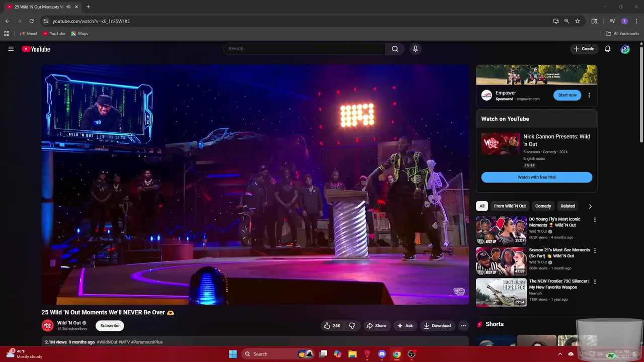Bookmark this page with star icon
Image resolution: width=644 pixels, height=362 pixels.
pos(578,21)
